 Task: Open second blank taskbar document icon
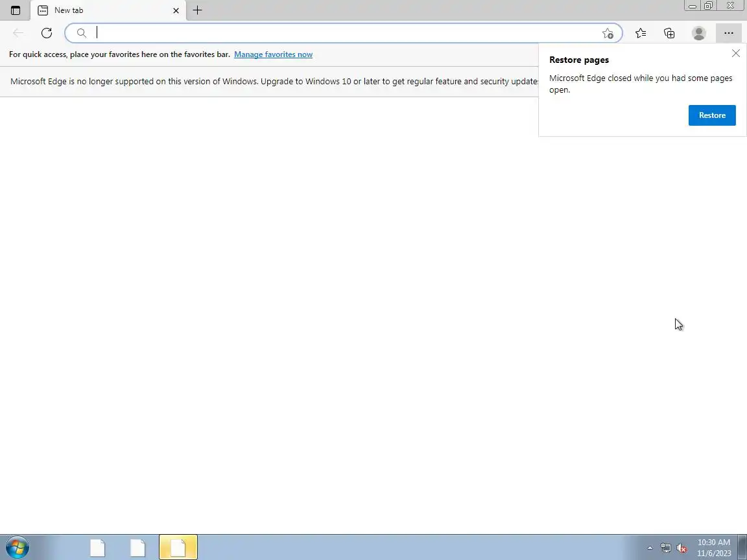(x=138, y=547)
